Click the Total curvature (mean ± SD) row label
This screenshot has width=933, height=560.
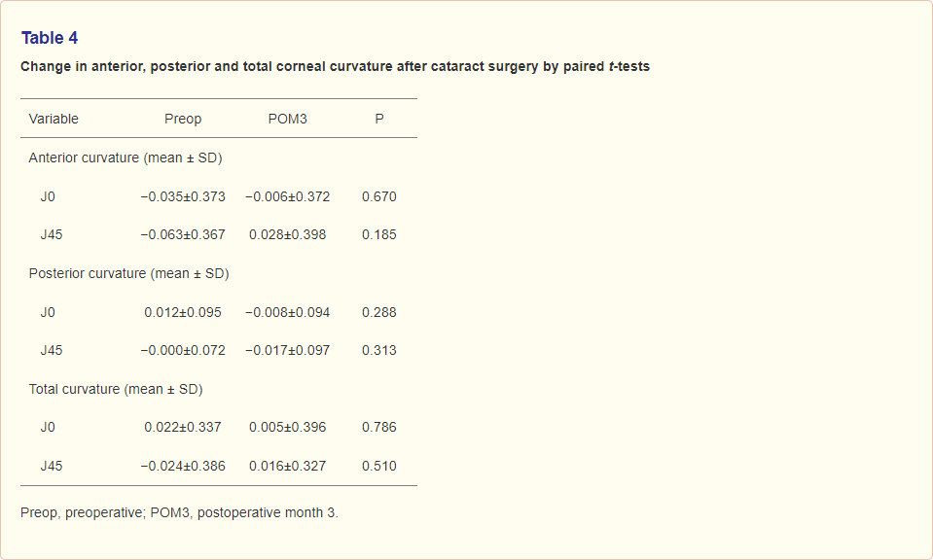click(116, 390)
